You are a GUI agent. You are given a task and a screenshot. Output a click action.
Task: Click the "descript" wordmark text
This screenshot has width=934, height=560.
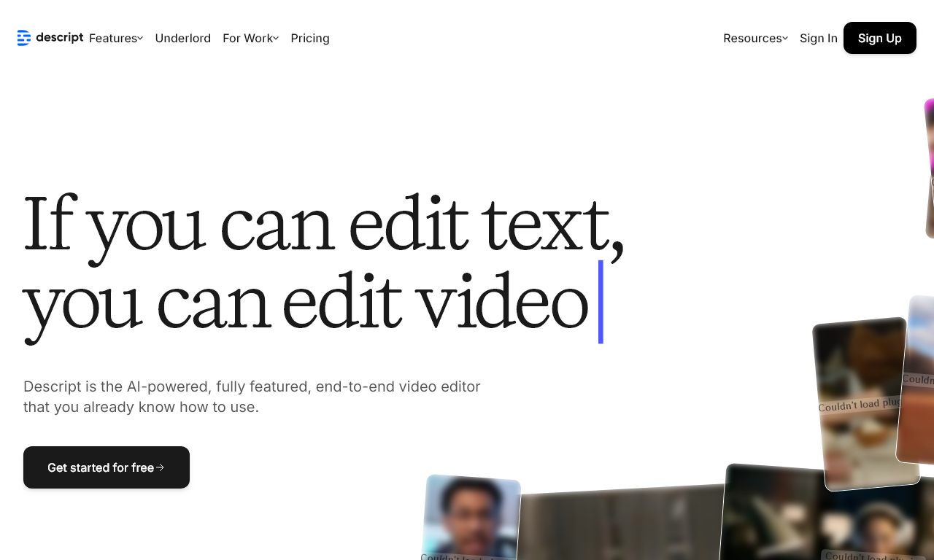[x=59, y=38]
